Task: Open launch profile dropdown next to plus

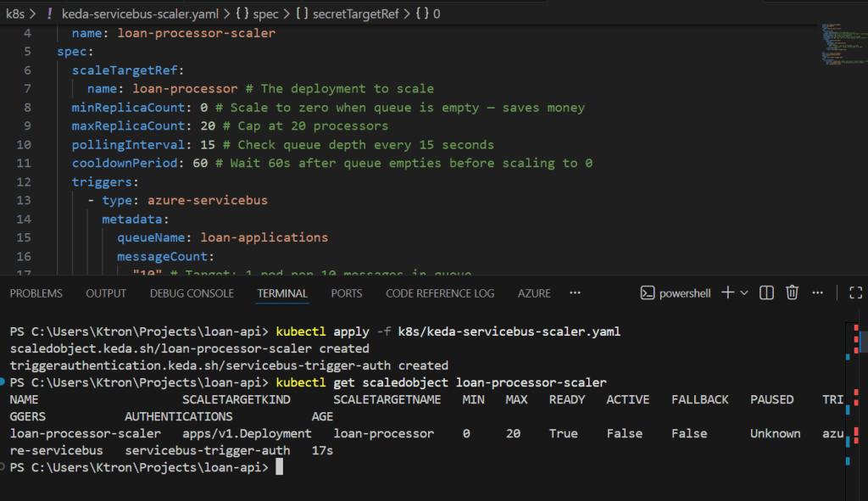Action: point(744,292)
